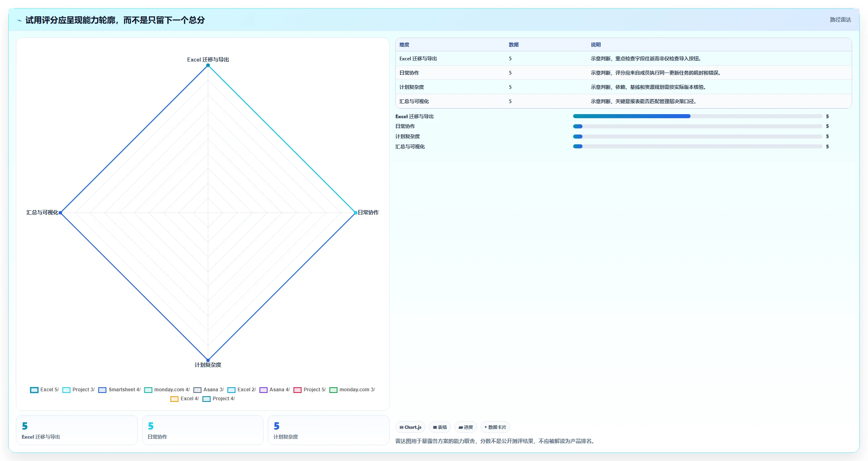Image resolution: width=868 pixels, height=461 pixels.
Task: Click the note about 字段往返 checks
Action: pyautogui.click(x=646, y=59)
